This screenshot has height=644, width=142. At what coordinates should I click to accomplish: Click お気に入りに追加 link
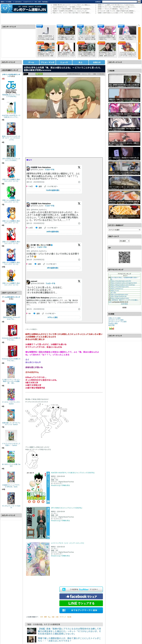[x=114, y=318]
